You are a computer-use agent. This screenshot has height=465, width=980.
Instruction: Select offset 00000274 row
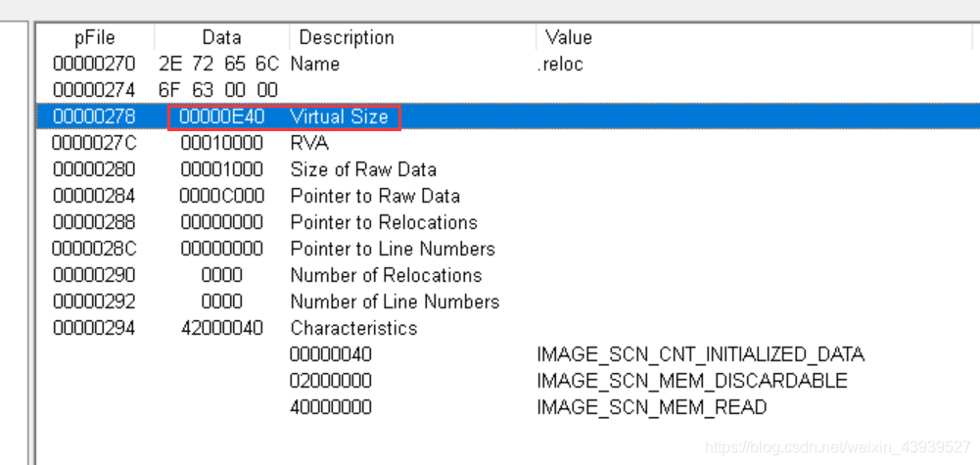[94, 90]
